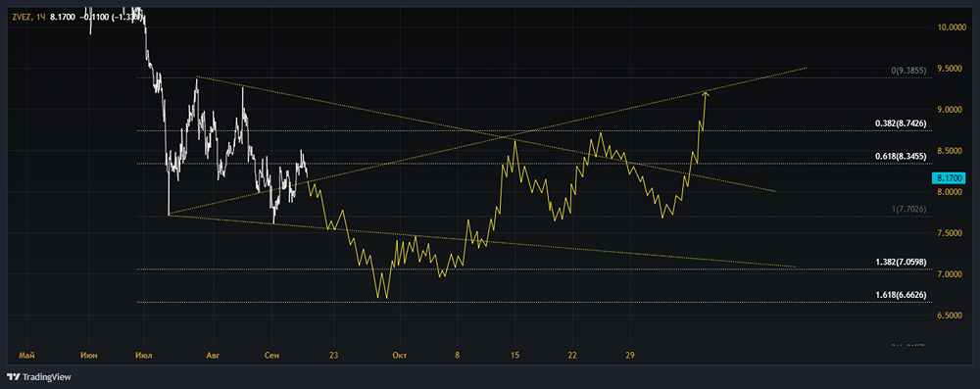Click 9.5000 on the price axis
The image size is (980, 389).
pos(951,69)
